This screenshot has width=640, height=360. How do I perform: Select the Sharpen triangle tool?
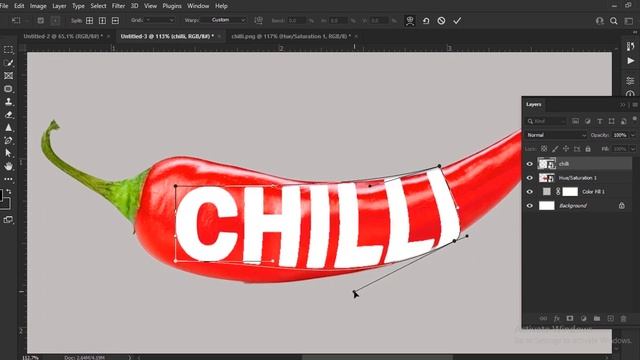(x=8, y=128)
